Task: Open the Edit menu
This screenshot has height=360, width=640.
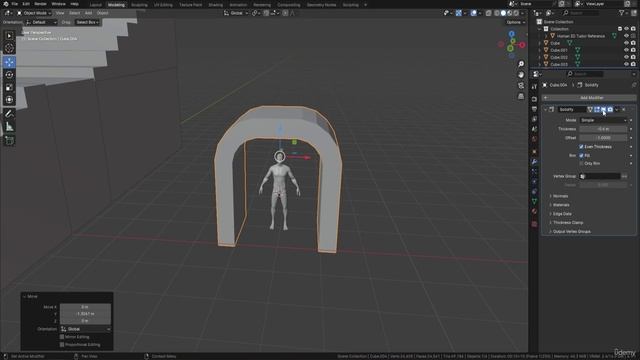Action: coord(26,4)
